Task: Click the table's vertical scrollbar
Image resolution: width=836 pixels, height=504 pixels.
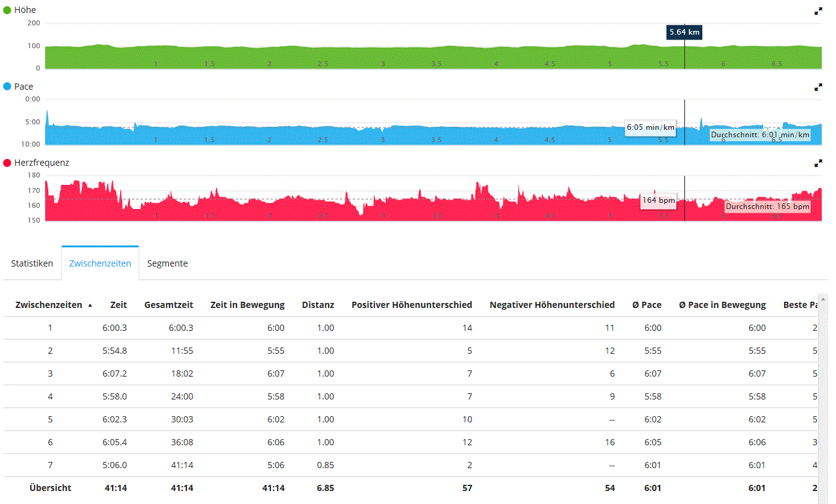Action: 822,396
